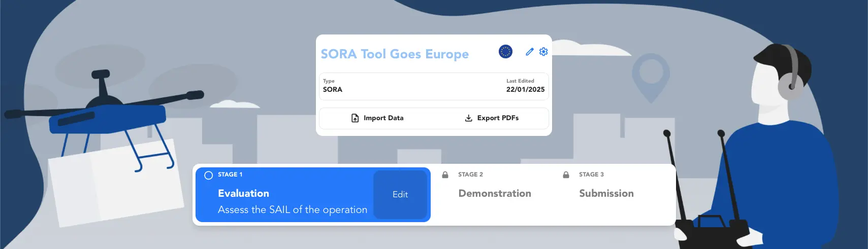Click the Export PDFs button

pos(492,118)
